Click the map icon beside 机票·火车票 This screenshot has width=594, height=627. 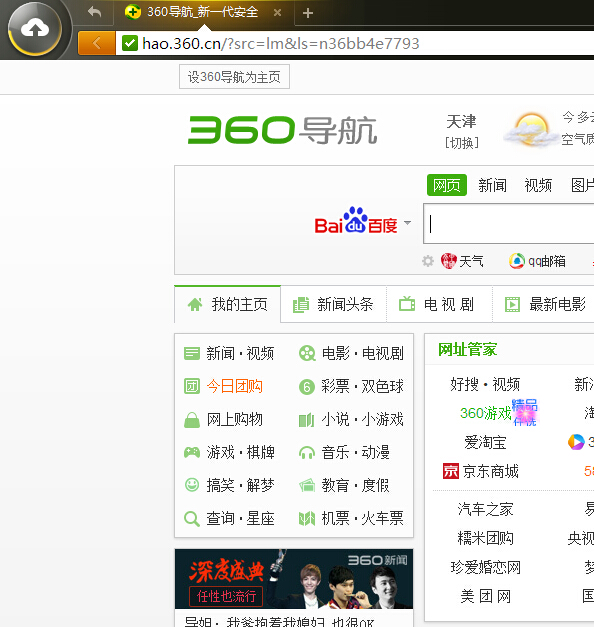click(307, 519)
